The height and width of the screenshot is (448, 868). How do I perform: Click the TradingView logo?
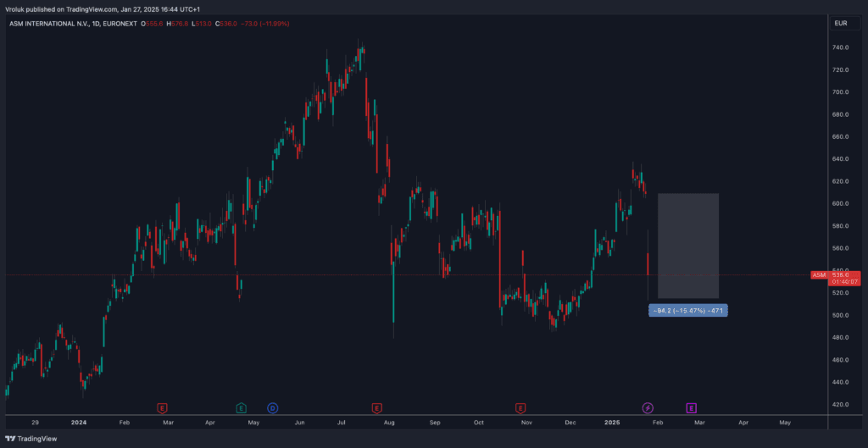pyautogui.click(x=31, y=439)
